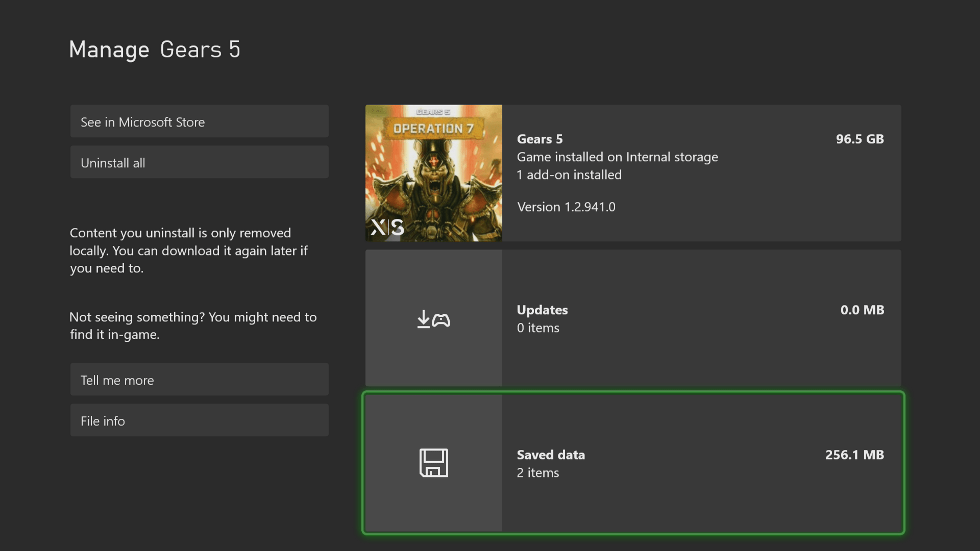Image resolution: width=980 pixels, height=551 pixels.
Task: Open the Tell me more option
Action: 199,380
